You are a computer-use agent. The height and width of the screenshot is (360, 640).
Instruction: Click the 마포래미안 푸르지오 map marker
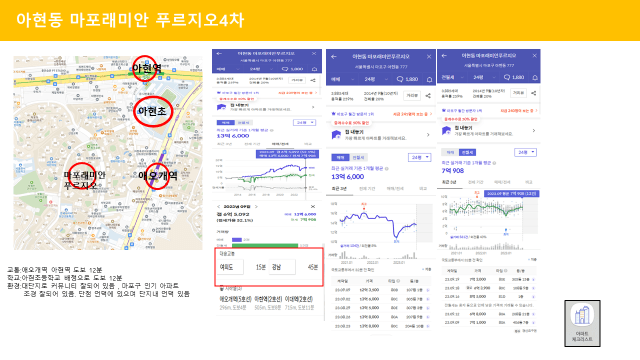[82, 176]
